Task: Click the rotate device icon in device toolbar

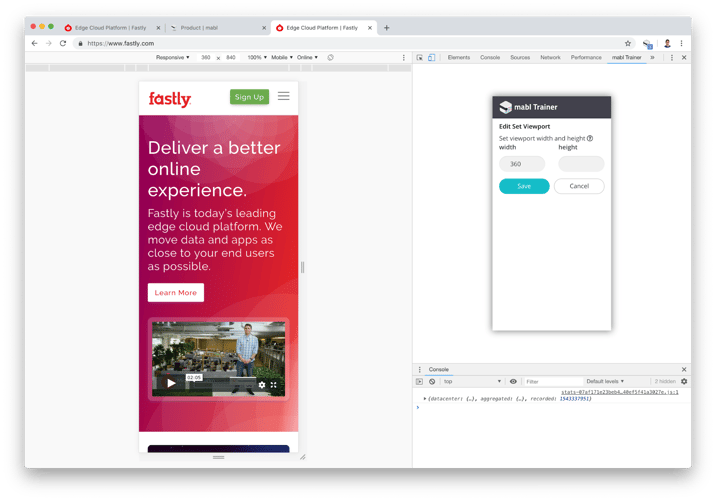Action: 331,58
